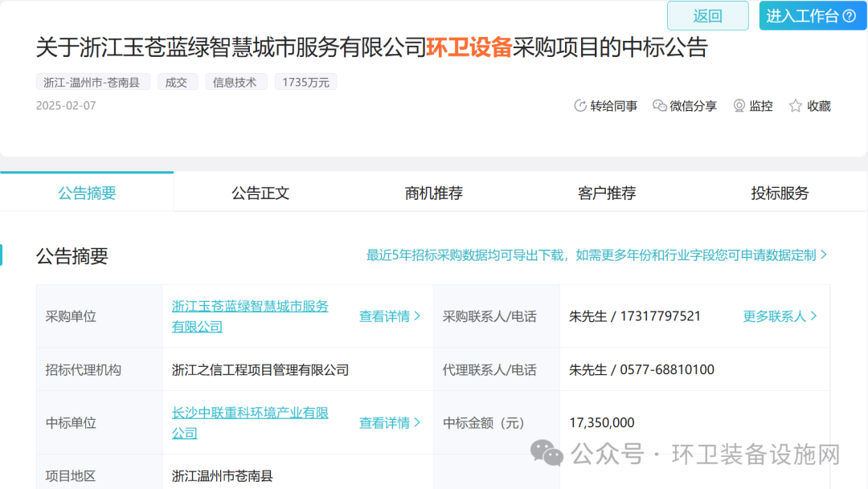This screenshot has width=868, height=489.
Task: Click the 监控 monitor icon
Action: coord(739,106)
